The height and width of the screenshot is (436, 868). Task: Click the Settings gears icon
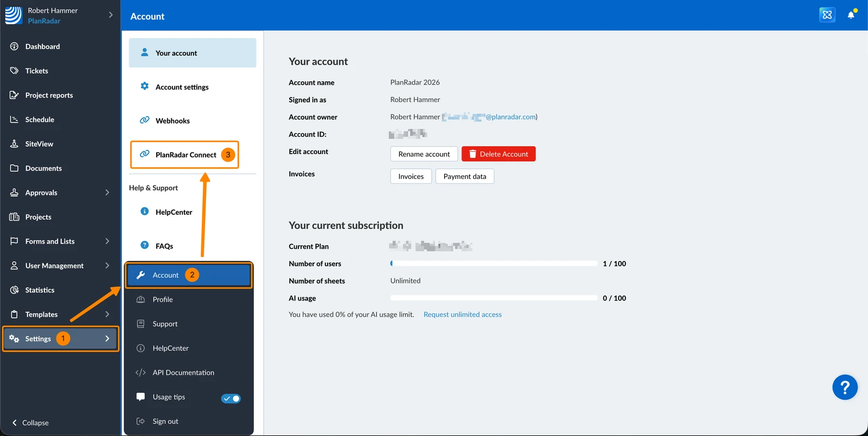coord(15,339)
